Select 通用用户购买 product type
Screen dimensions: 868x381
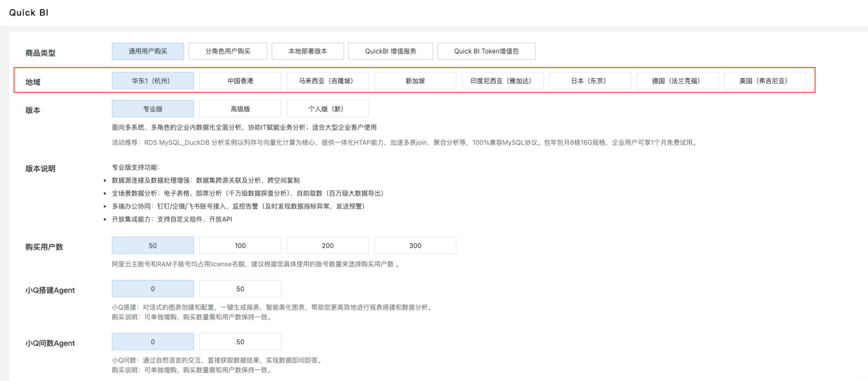(x=147, y=51)
